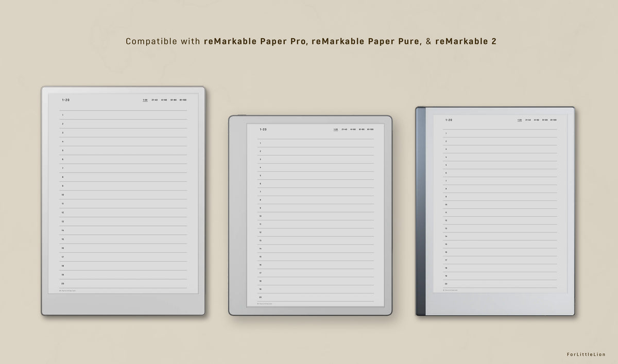This screenshot has width=618, height=364.
Task: Switch to 61-80 tab on middle tablet
Action: click(361, 129)
